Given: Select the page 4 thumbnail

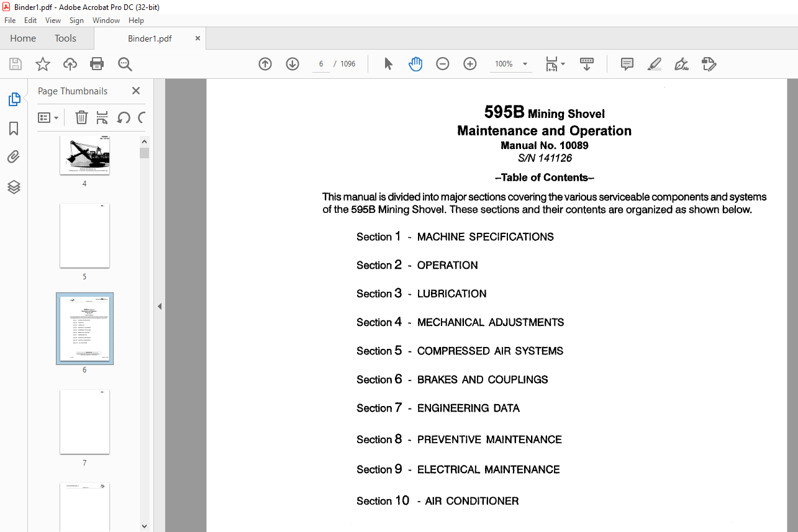Looking at the screenshot, I should point(84,155).
